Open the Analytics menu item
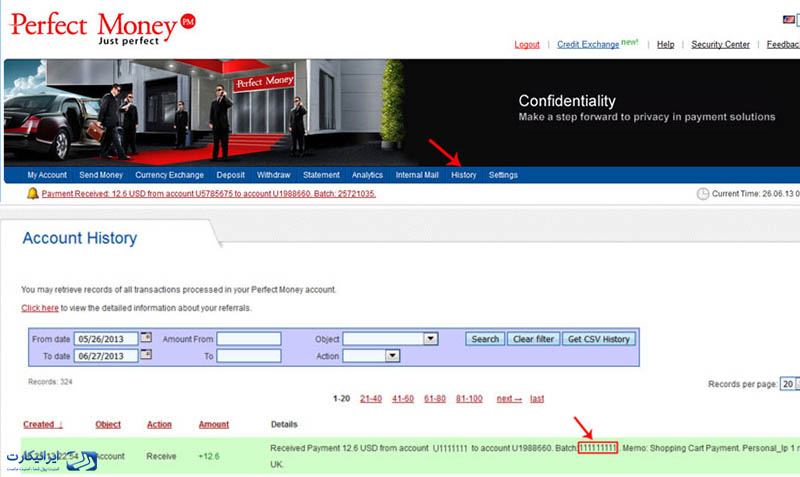The height and width of the screenshot is (477, 800). point(367,175)
